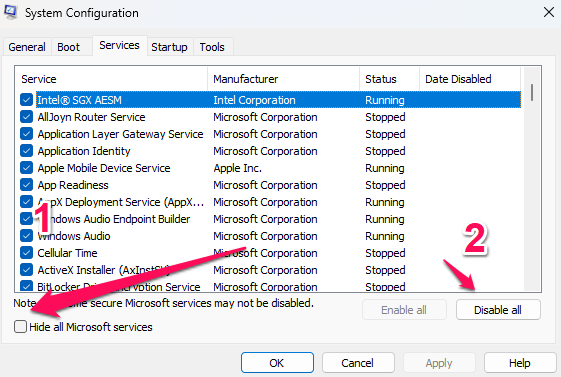Open the Startup tab

click(169, 47)
